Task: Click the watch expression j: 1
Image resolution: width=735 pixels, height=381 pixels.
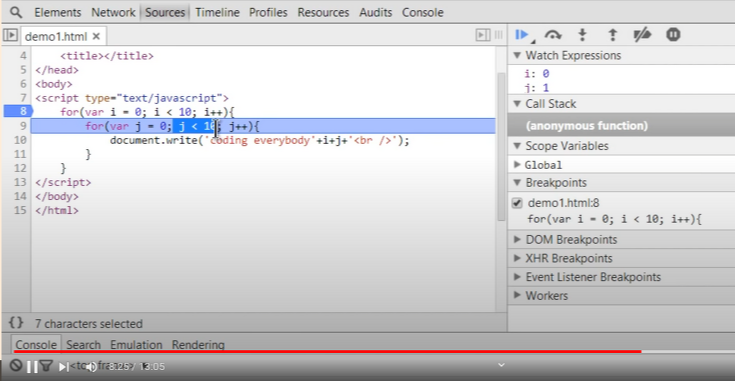Action: click(x=537, y=88)
